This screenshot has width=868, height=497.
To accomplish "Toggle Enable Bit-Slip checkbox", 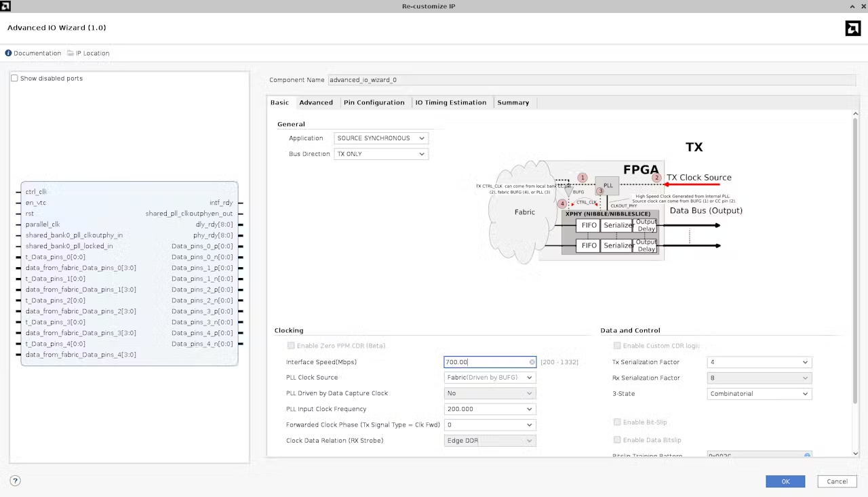I will pyautogui.click(x=617, y=422).
